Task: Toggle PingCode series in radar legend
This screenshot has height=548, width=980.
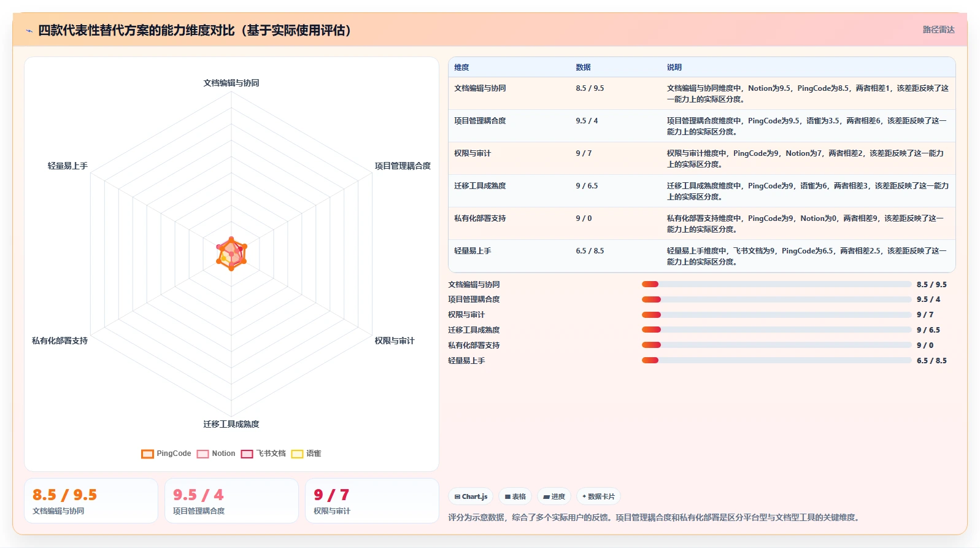Action: point(166,453)
